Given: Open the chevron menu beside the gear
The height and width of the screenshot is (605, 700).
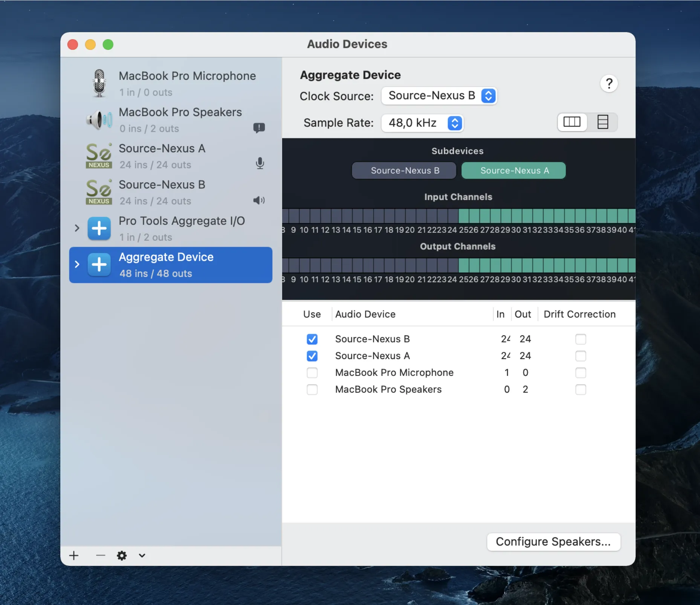Looking at the screenshot, I should pos(142,555).
